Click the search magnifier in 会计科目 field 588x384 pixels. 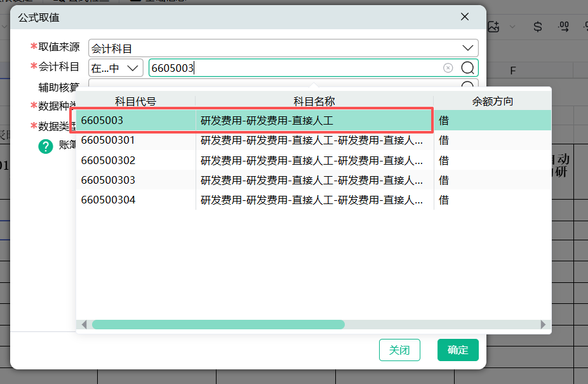click(x=468, y=68)
